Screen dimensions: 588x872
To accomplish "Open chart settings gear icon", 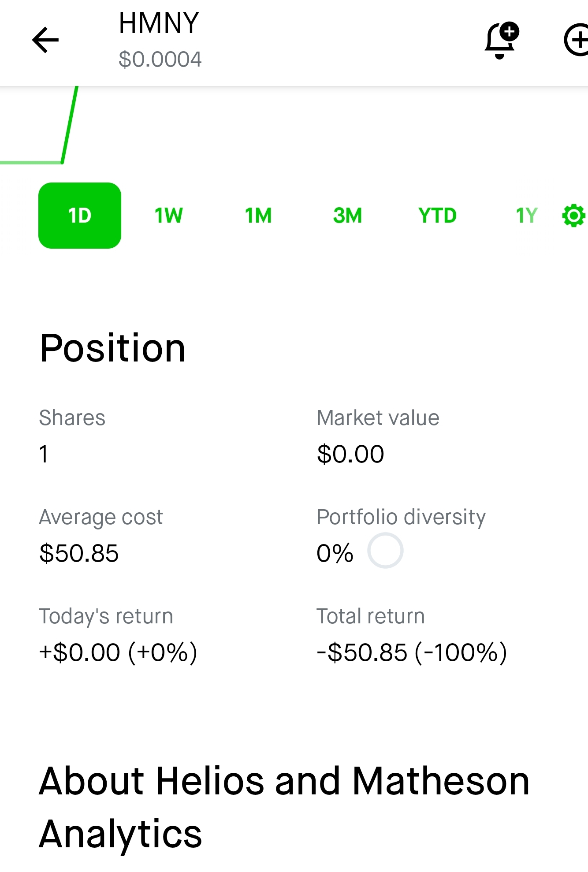I will click(573, 216).
